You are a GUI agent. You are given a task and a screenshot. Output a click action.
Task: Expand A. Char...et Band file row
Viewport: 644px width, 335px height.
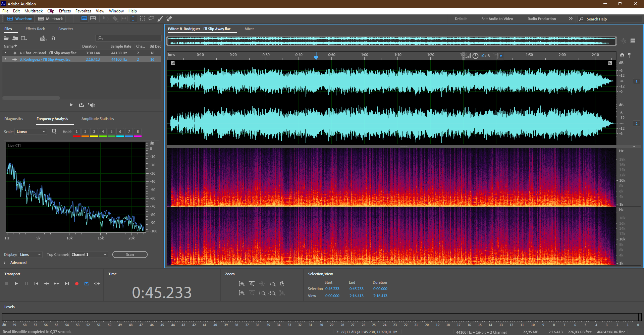click(5, 53)
